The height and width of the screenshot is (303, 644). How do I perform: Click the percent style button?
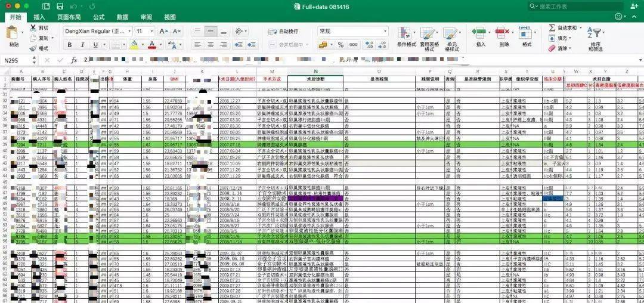[340, 45]
